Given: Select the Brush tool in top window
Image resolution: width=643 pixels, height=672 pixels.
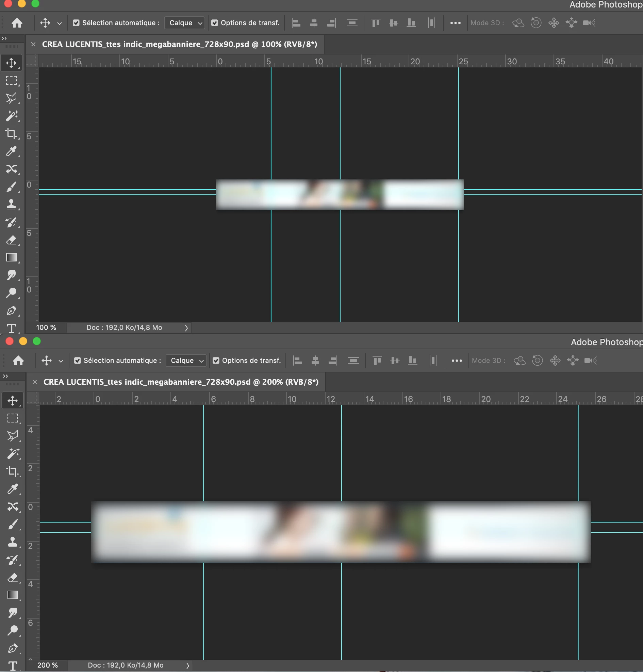Looking at the screenshot, I should pyautogui.click(x=11, y=187).
